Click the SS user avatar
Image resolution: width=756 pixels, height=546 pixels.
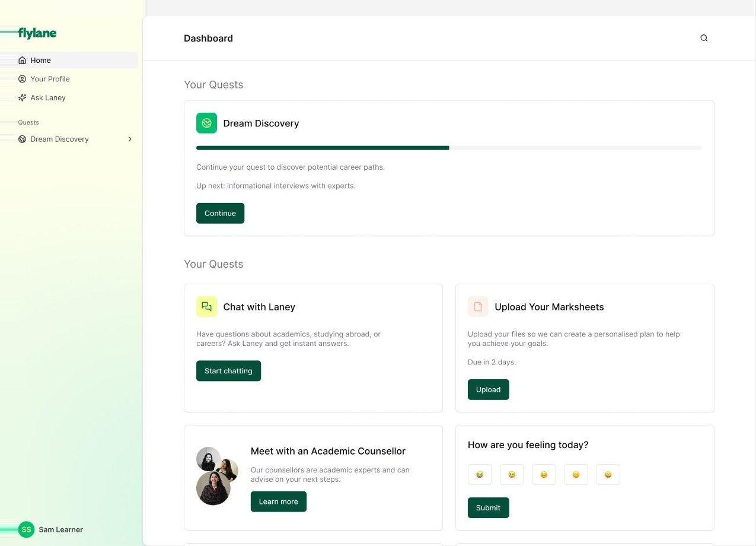[x=26, y=529]
